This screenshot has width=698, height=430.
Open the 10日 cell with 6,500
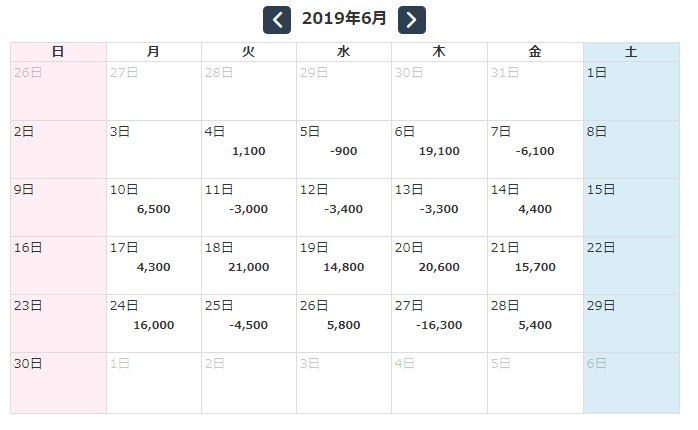(153, 208)
